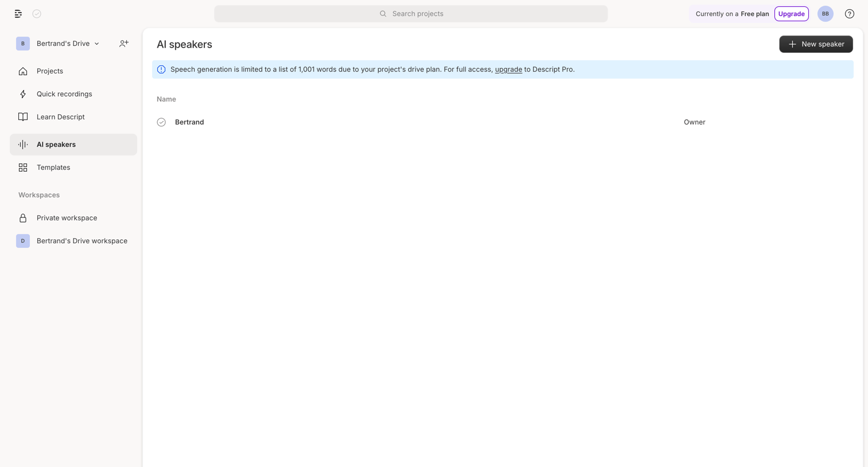868x467 pixels.
Task: Click the AI speakers waveform icon
Action: (x=23, y=145)
